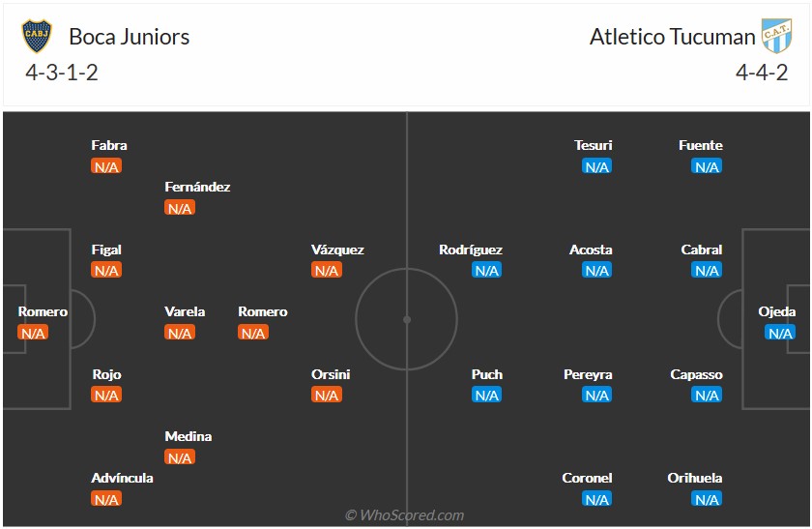
Task: Open the Atletico Tucuman team name link
Action: coord(672,37)
